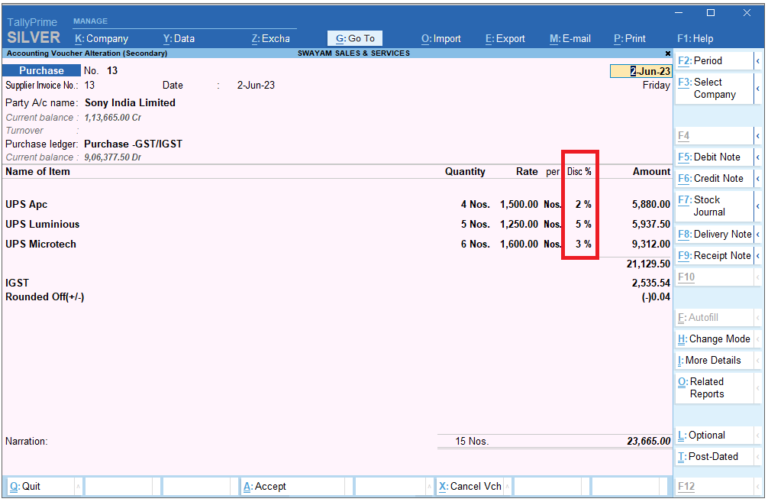Click purchase ledger Purchase -GST/IGST
Screen dimensions: 768x502
133,144
